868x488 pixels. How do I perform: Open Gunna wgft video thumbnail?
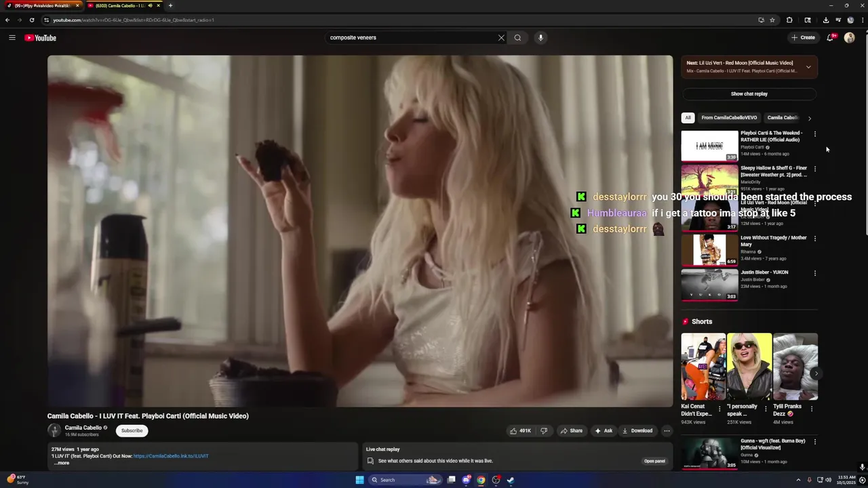(x=709, y=453)
